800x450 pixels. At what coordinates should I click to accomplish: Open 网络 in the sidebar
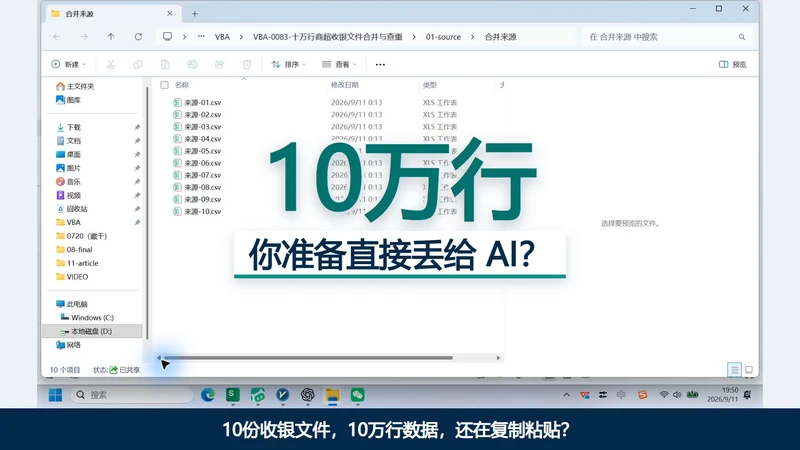[x=68, y=345]
